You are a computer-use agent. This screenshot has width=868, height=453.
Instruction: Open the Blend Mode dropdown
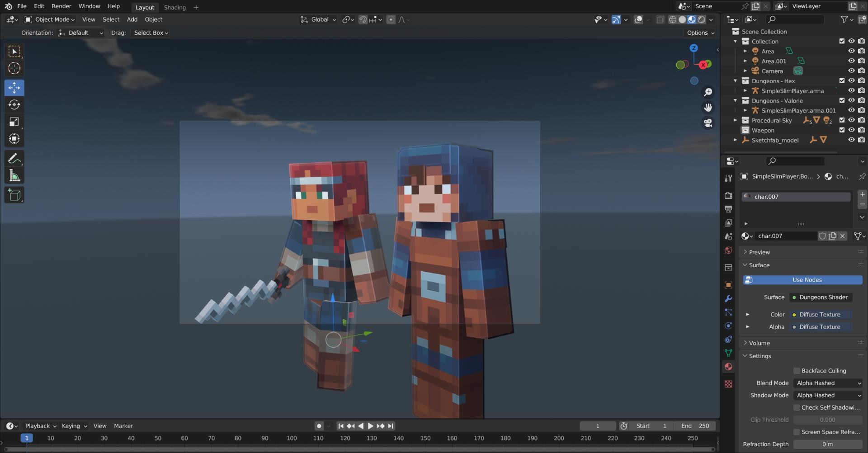point(827,383)
